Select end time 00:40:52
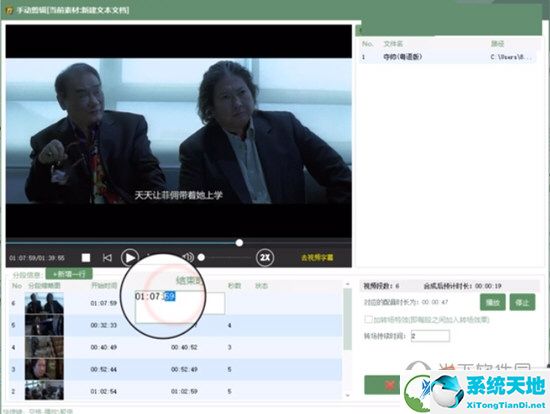Viewport: 550px width, 414px height. 184,347
